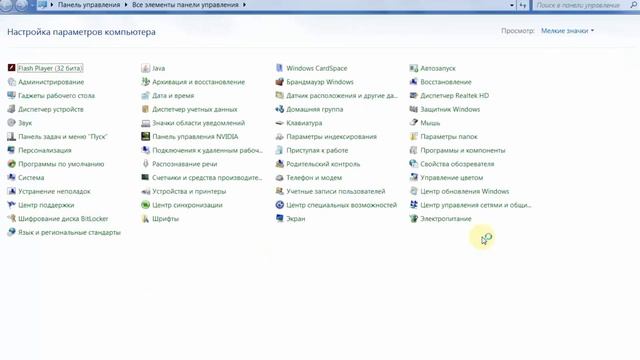Click Панель управления breadcrumb segment
The height and width of the screenshot is (360, 640).
(x=89, y=5)
